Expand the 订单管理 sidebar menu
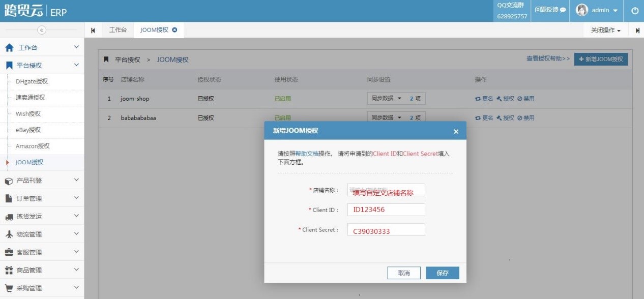The image size is (644, 299). (x=42, y=198)
